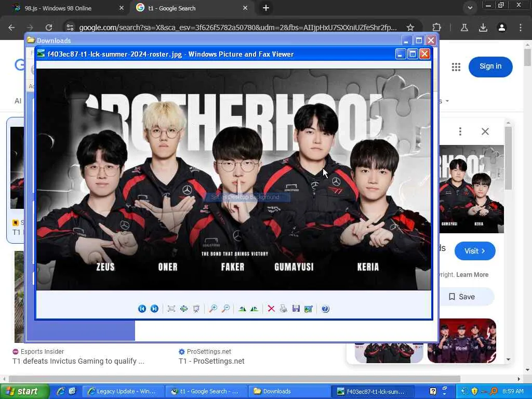Open the Start menu
Viewport: 532px width, 399px height.
24,391
